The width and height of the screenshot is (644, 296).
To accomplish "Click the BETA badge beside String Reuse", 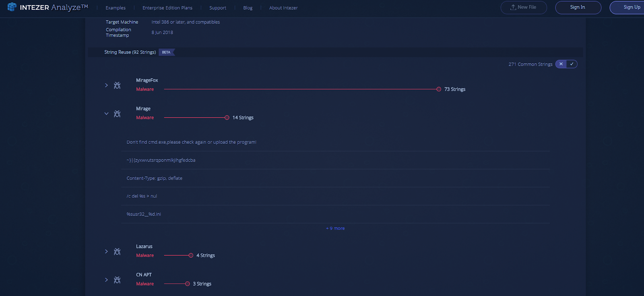I will (167, 52).
